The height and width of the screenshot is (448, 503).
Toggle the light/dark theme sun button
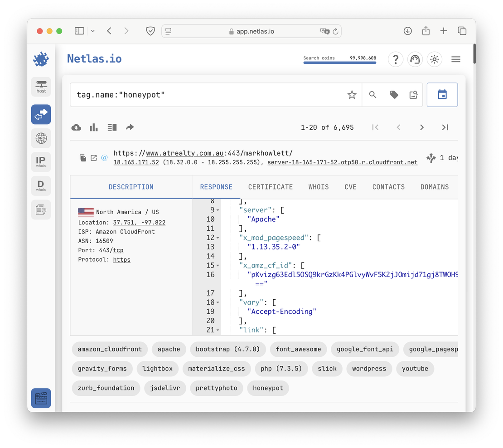coord(435,59)
